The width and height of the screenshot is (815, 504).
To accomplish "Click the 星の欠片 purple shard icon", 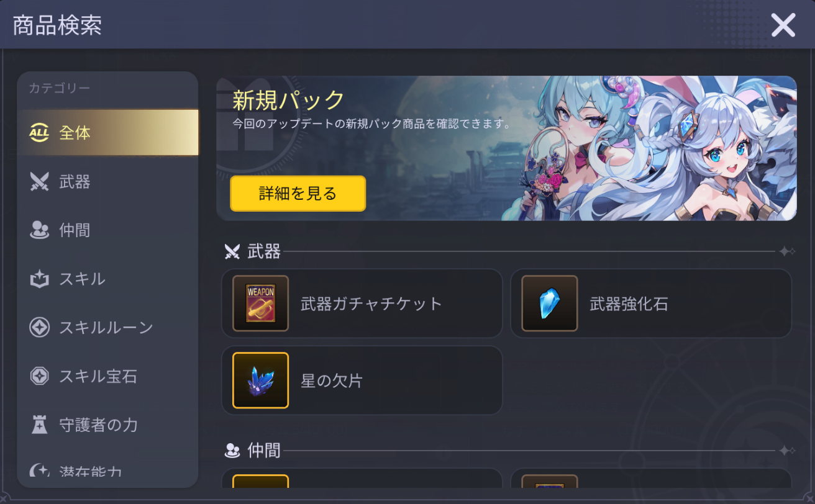I will pyautogui.click(x=261, y=380).
